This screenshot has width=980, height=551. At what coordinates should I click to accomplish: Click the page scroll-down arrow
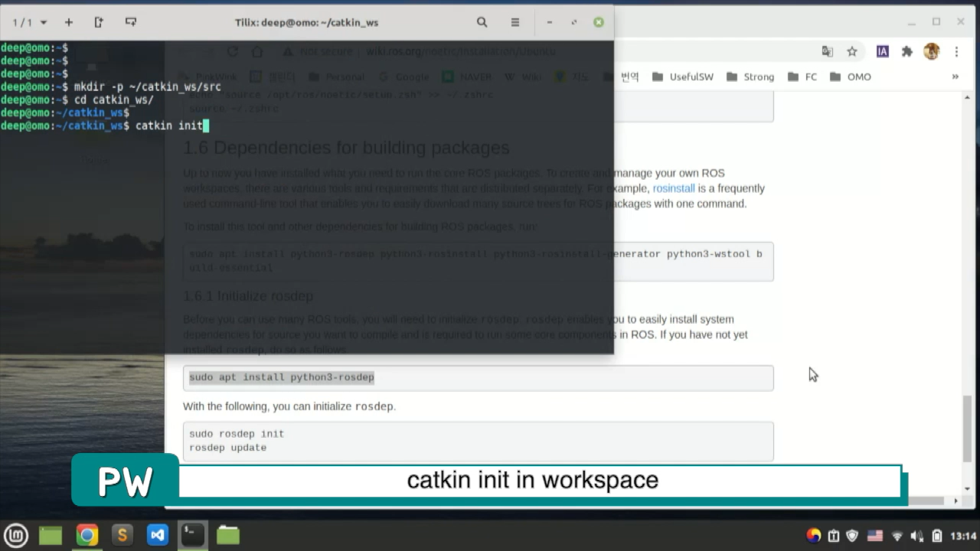(968, 488)
